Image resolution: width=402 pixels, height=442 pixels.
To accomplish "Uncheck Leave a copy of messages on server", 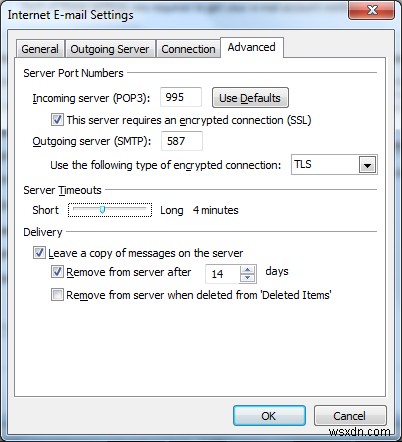I will (39, 253).
